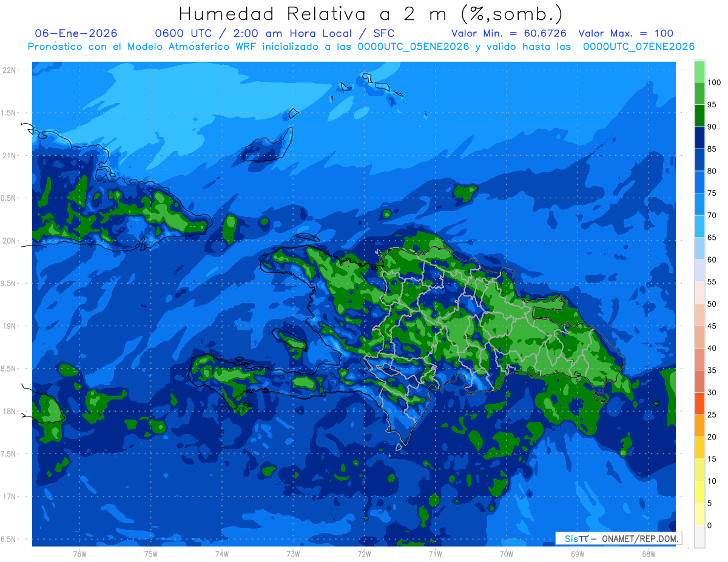The height and width of the screenshot is (562, 728).
Task: Pick the white swatch below 0
Action: (x=699, y=537)
